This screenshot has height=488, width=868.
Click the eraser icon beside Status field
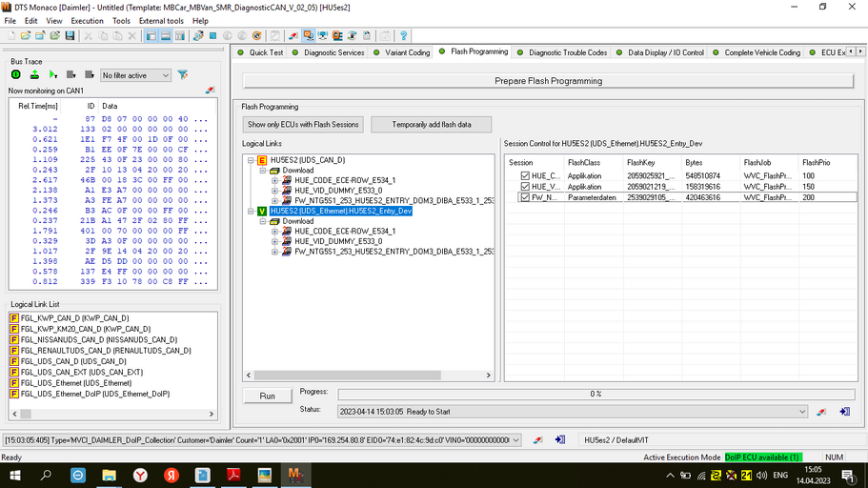(821, 412)
